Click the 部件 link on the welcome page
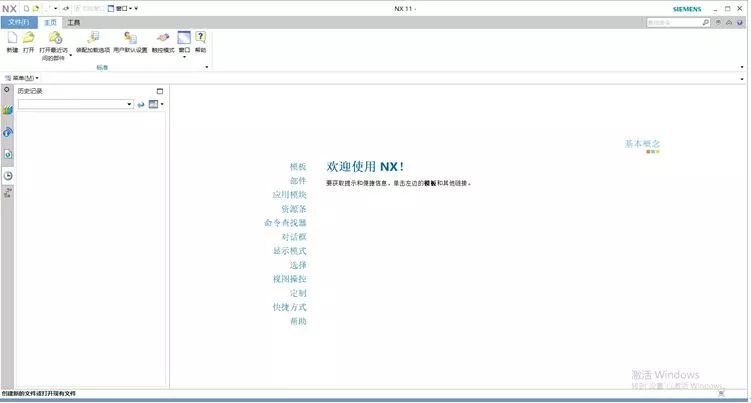Screen dimensions: 751x403 [298, 181]
